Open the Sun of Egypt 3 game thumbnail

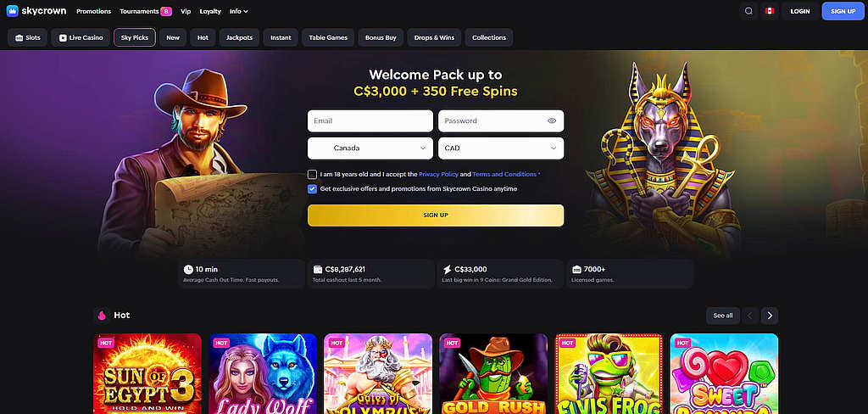click(147, 373)
